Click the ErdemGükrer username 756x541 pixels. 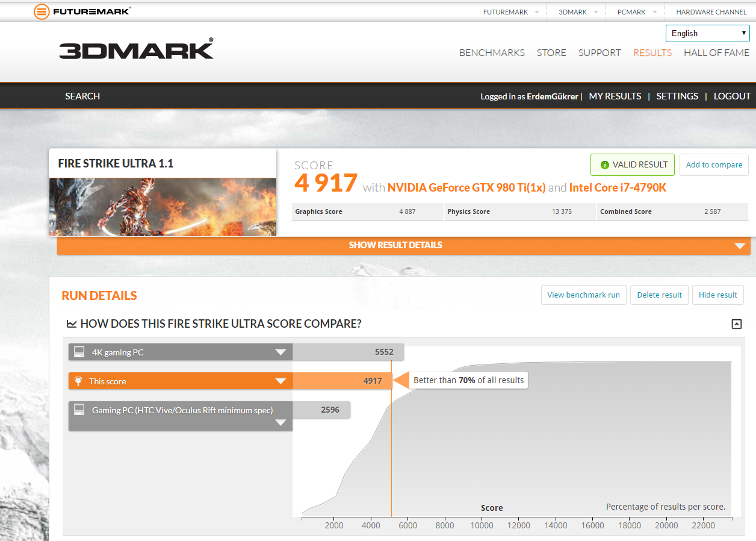[552, 96]
